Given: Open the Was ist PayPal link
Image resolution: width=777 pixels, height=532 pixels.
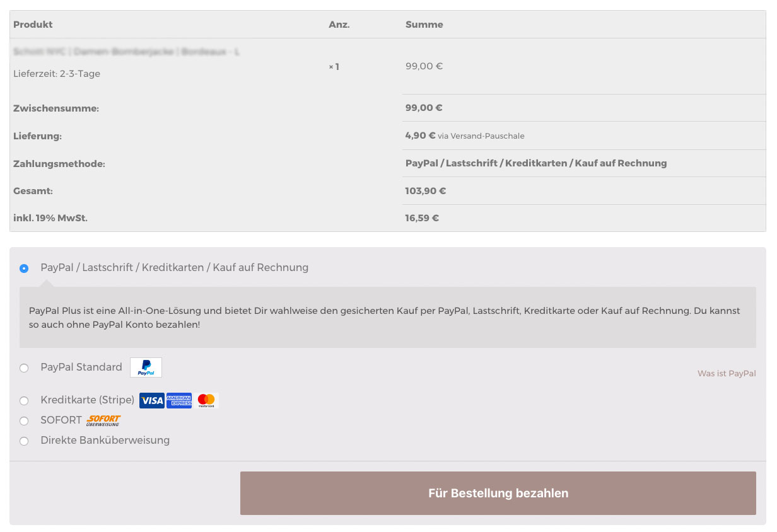Looking at the screenshot, I should click(x=727, y=374).
